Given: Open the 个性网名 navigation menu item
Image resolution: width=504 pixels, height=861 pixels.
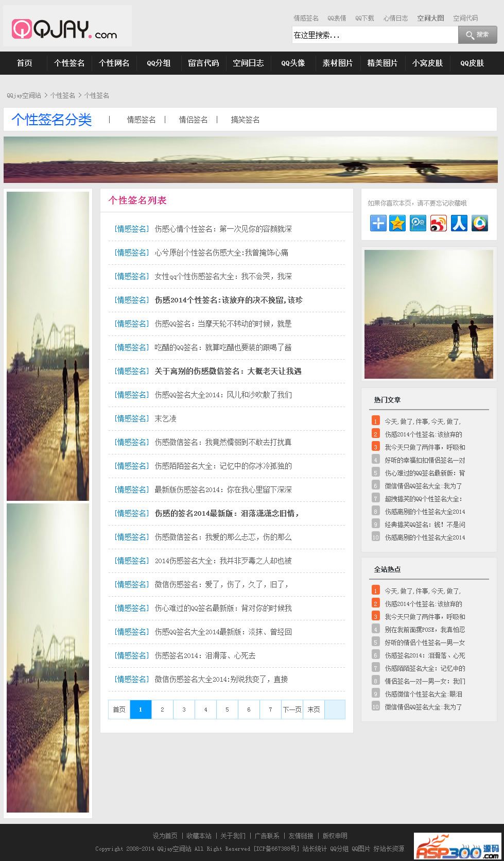Looking at the screenshot, I should pyautogui.click(x=114, y=63).
